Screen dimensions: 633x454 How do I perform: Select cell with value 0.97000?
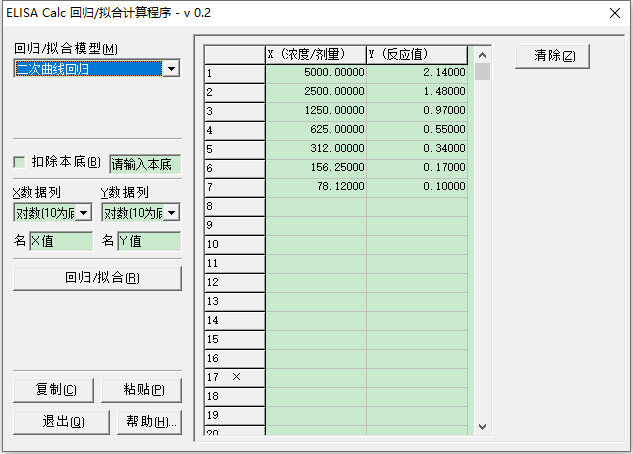[x=417, y=111]
